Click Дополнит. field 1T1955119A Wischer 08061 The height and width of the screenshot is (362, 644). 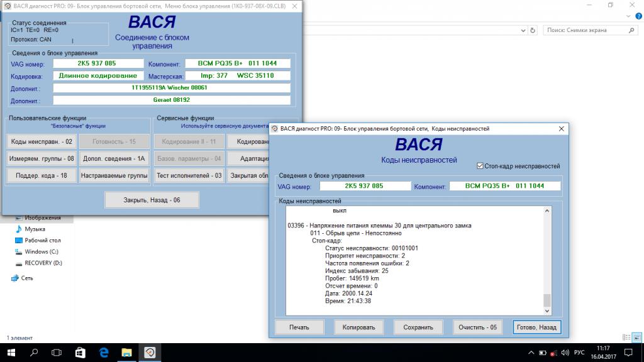(x=172, y=88)
